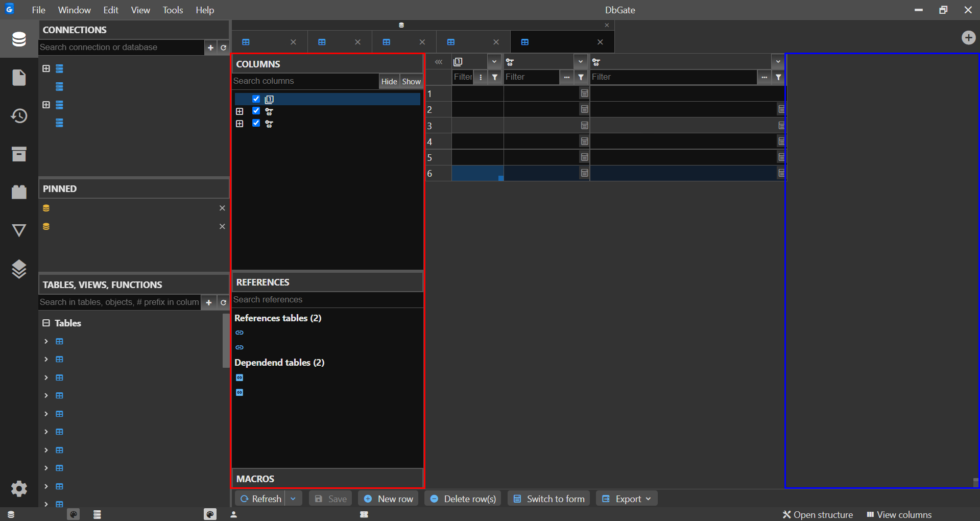Collapse the Tables tree group
The image size is (980, 521).
(46, 323)
